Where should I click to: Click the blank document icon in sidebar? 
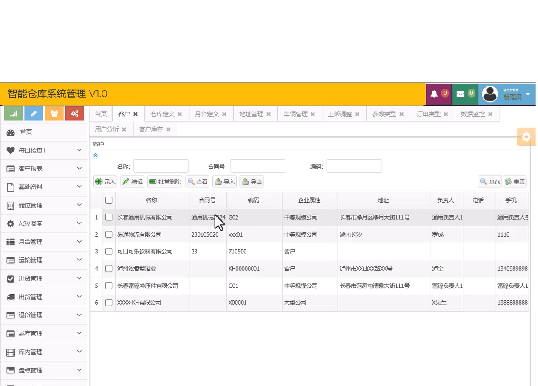(11, 187)
